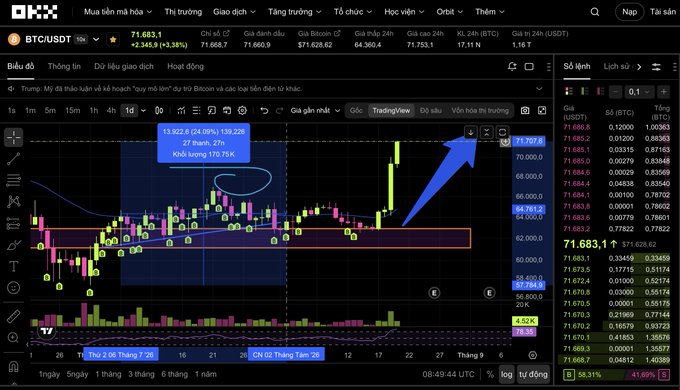Select the ruler measure tool
The width and height of the screenshot is (680, 390).
pyautogui.click(x=13, y=316)
